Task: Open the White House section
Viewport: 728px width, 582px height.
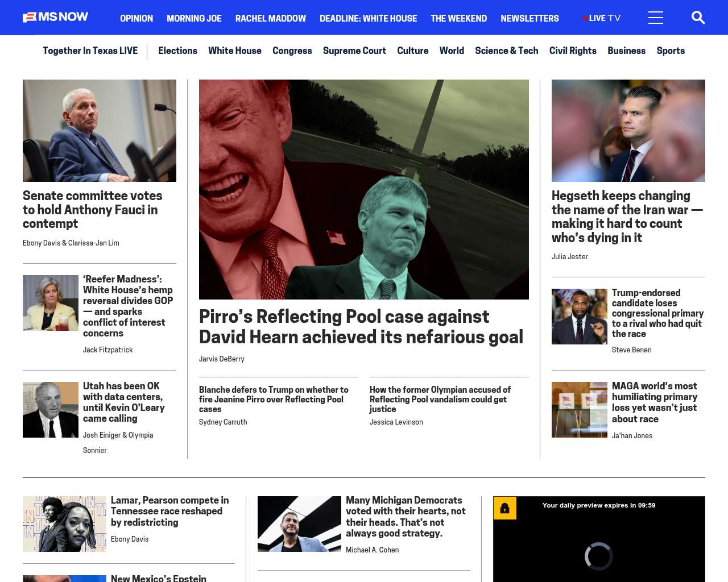Action: [x=235, y=51]
